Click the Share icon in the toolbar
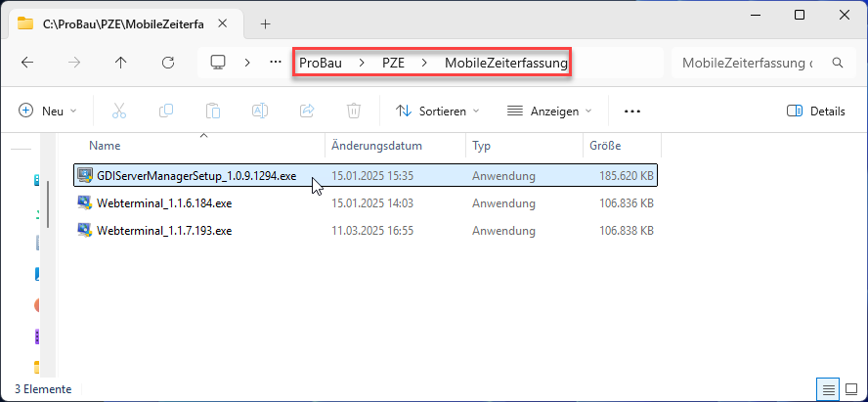The height and width of the screenshot is (402, 868). point(307,111)
